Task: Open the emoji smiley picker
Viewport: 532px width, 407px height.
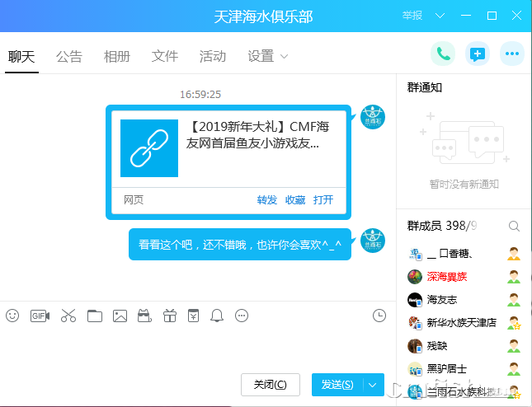Action: tap(12, 316)
